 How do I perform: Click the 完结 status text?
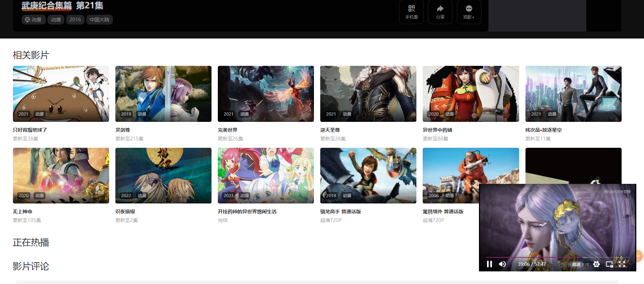coord(223,220)
